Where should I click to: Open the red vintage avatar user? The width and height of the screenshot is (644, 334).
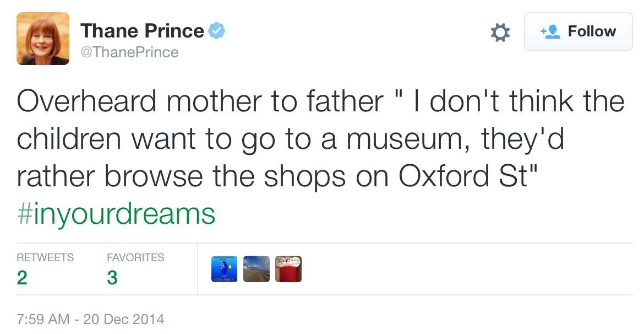pyautogui.click(x=288, y=269)
